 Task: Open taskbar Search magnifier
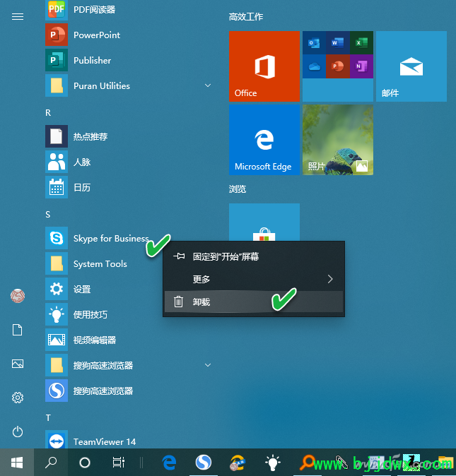(51, 463)
